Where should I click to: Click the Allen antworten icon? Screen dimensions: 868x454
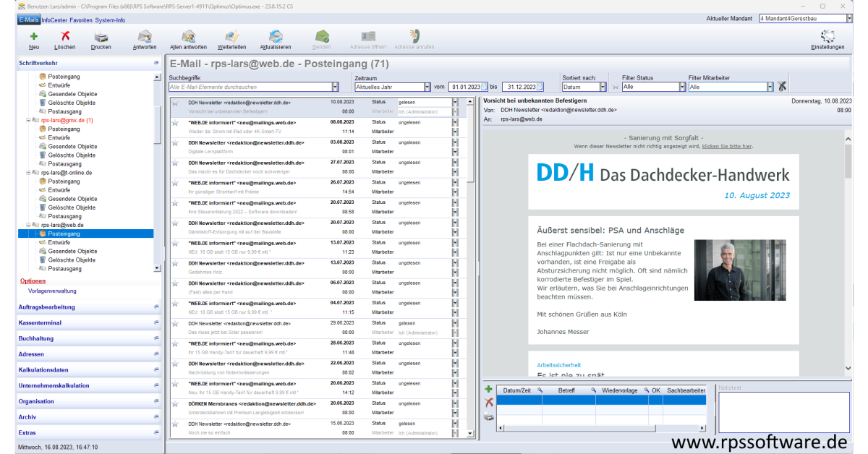click(188, 36)
